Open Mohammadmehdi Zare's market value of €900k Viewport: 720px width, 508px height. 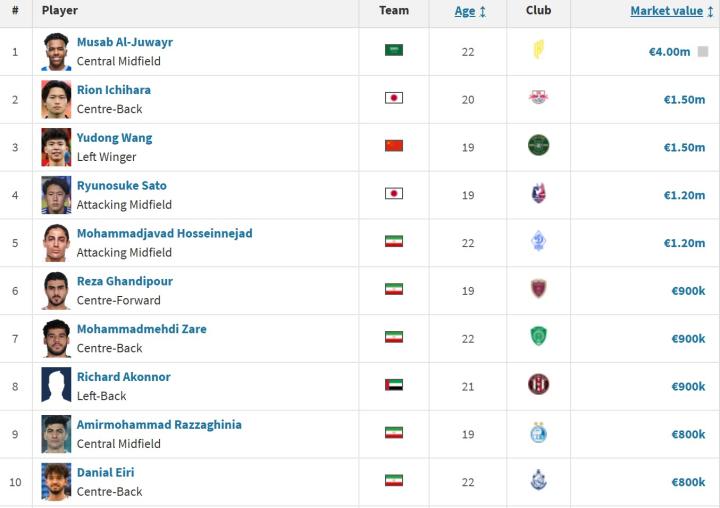(x=688, y=338)
